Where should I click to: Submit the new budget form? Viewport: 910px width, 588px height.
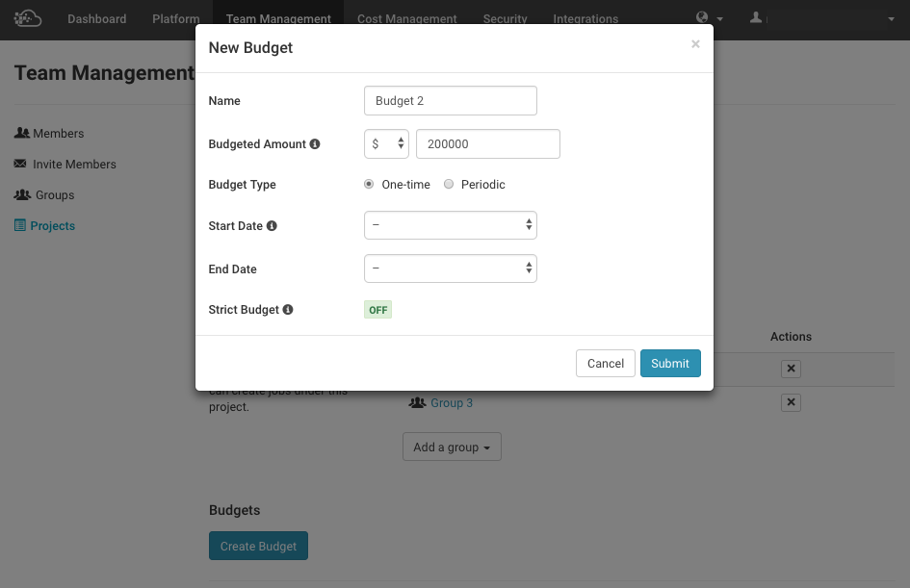point(670,363)
